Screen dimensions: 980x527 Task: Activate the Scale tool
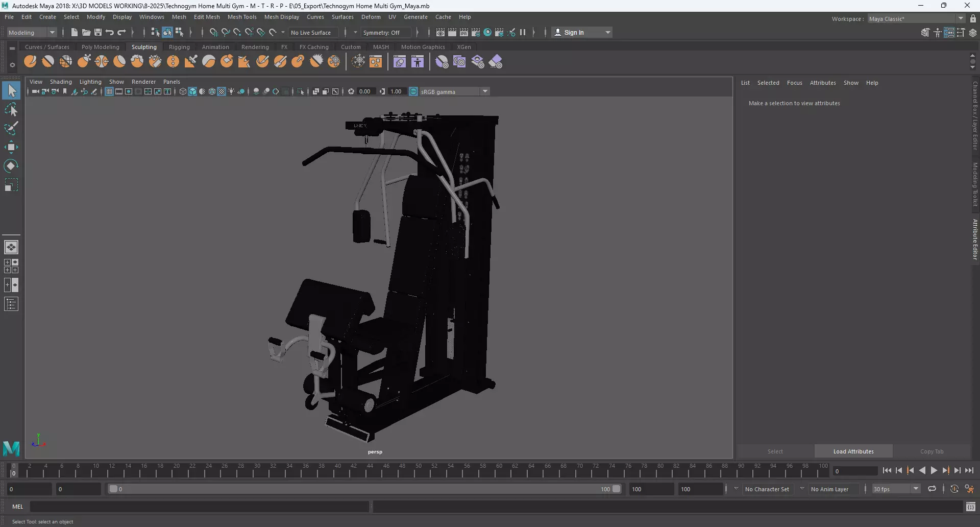(x=11, y=185)
